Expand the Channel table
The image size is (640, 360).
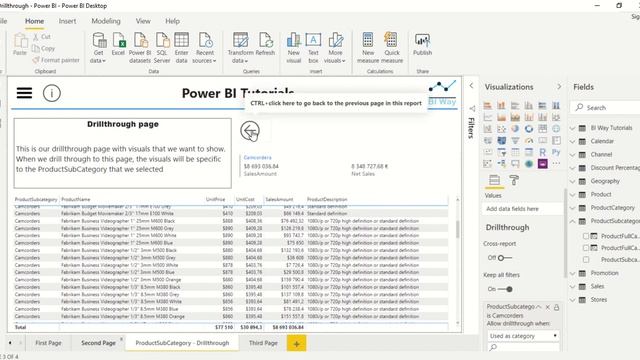tap(572, 155)
